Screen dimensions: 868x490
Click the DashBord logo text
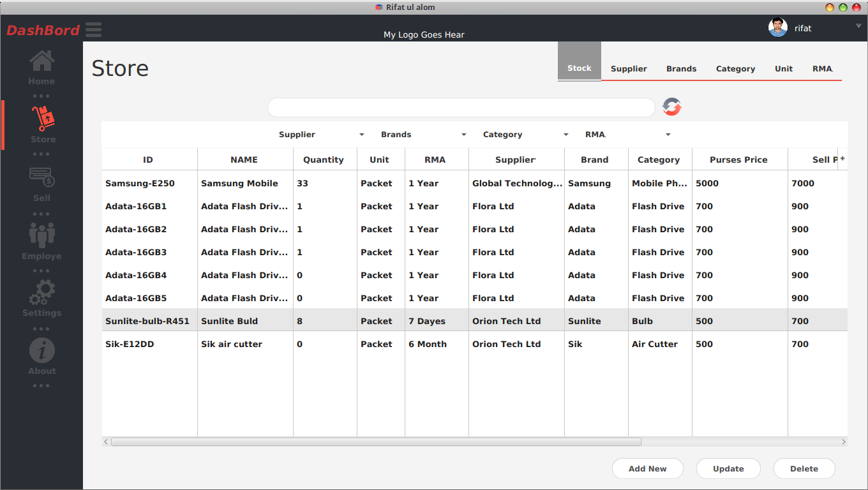(43, 30)
